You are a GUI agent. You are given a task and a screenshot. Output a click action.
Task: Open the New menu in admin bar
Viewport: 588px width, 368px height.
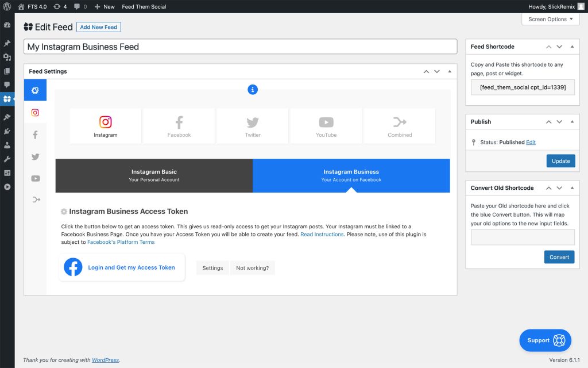click(x=105, y=6)
